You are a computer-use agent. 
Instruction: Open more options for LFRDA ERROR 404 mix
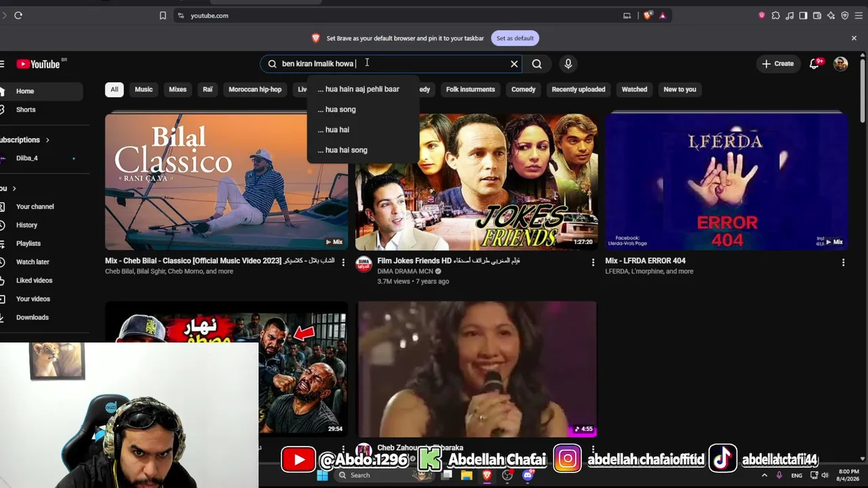pyautogui.click(x=843, y=262)
